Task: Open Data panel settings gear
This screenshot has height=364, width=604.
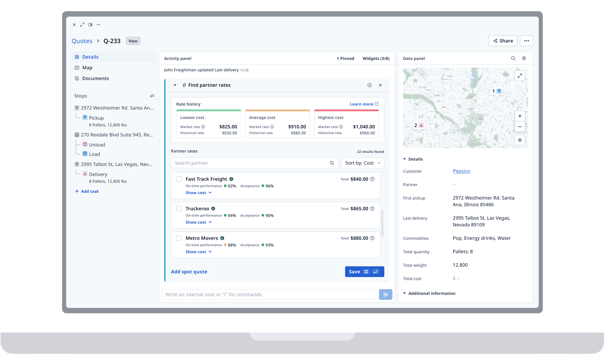Action: tap(524, 58)
